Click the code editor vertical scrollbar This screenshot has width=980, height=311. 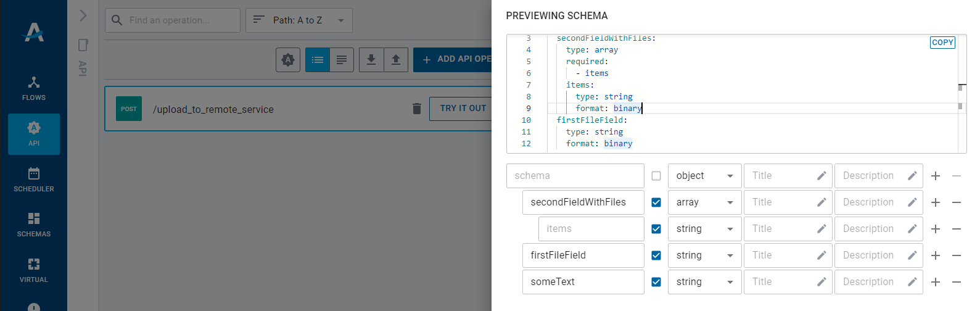click(x=961, y=93)
